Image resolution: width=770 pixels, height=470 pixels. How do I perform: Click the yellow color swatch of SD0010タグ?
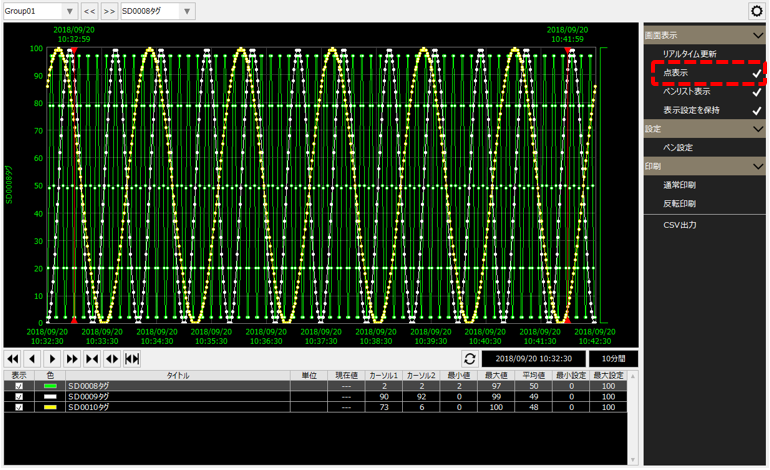(48, 407)
